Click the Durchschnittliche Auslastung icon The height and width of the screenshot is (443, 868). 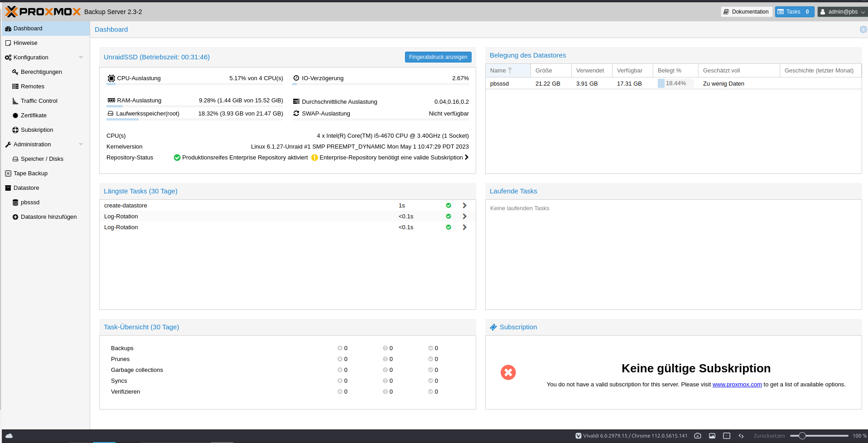(x=296, y=102)
